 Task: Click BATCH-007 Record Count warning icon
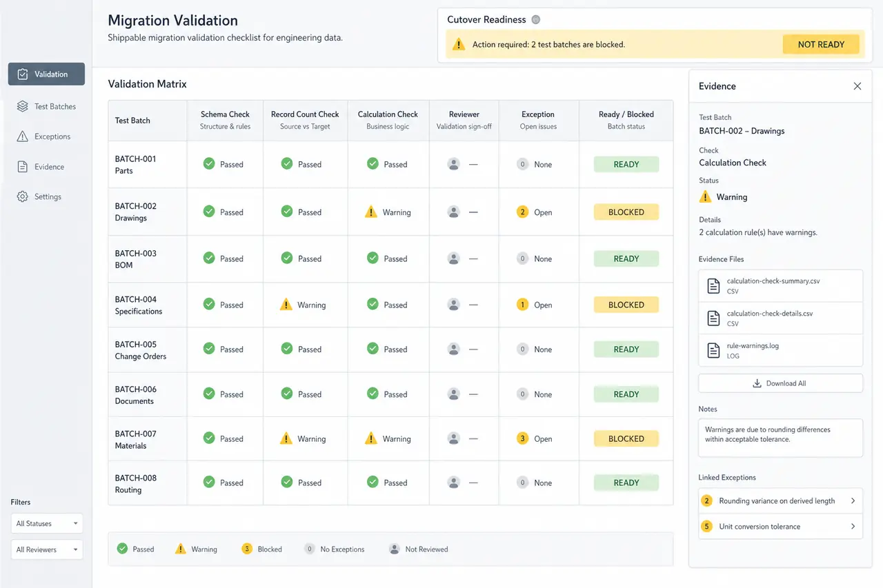[x=286, y=438]
